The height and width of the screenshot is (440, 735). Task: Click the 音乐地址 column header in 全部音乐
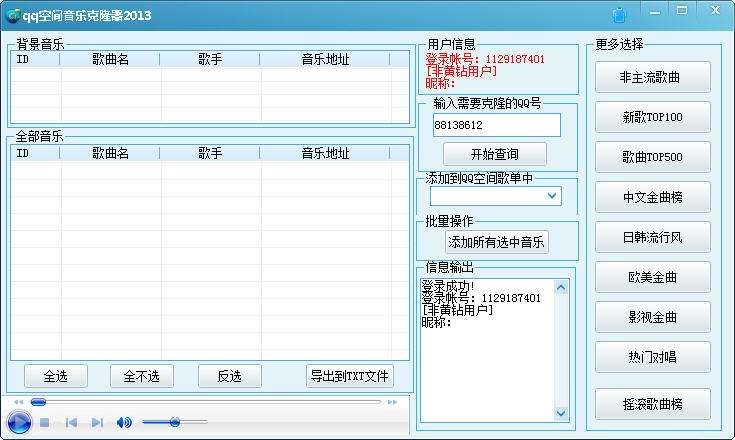pos(325,153)
